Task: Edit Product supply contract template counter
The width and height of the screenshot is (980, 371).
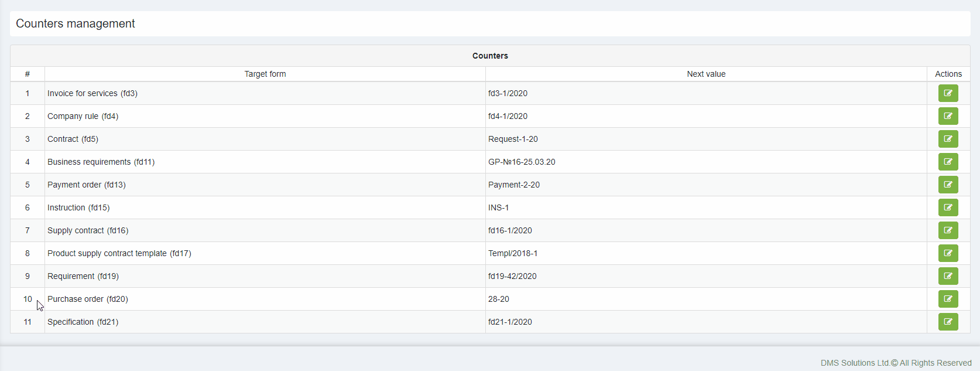Action: [x=948, y=253]
